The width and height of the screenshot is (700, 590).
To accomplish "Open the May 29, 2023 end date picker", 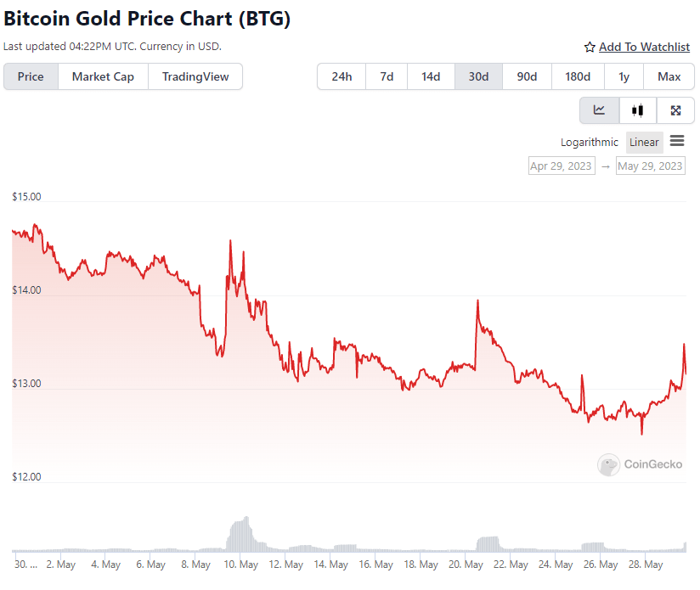I will click(x=650, y=166).
